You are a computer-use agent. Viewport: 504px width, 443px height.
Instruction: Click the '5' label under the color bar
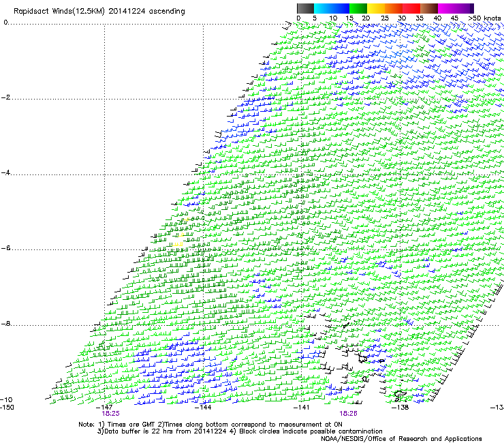click(x=315, y=18)
